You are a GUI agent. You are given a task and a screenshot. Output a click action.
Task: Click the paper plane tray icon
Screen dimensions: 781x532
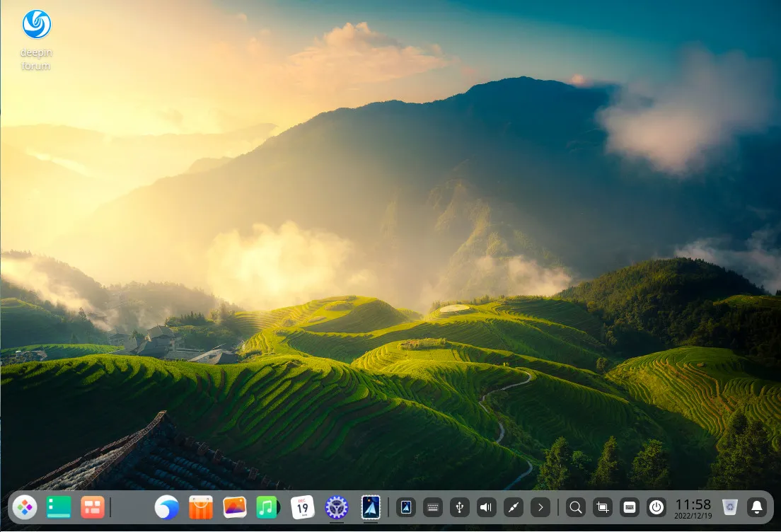(x=406, y=507)
